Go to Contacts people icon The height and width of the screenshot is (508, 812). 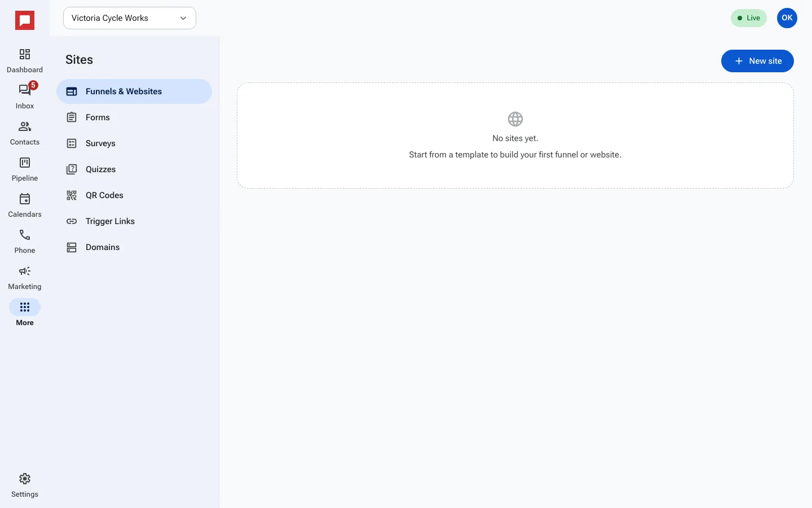25,126
